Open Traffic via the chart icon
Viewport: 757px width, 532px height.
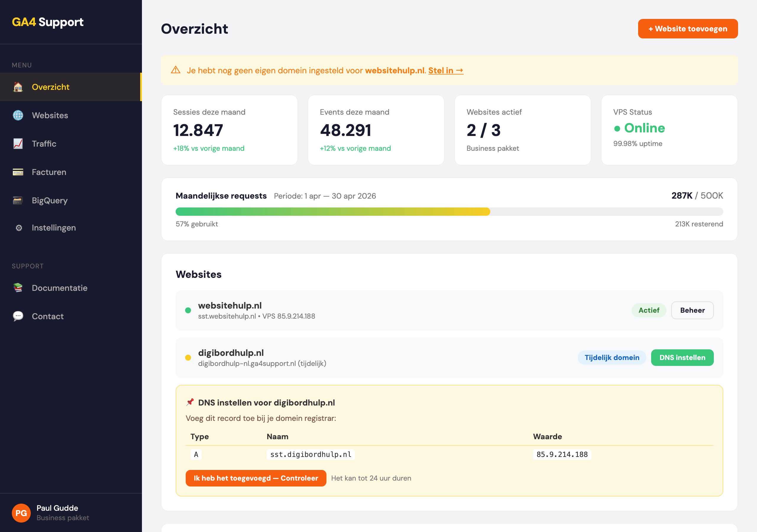point(18,144)
